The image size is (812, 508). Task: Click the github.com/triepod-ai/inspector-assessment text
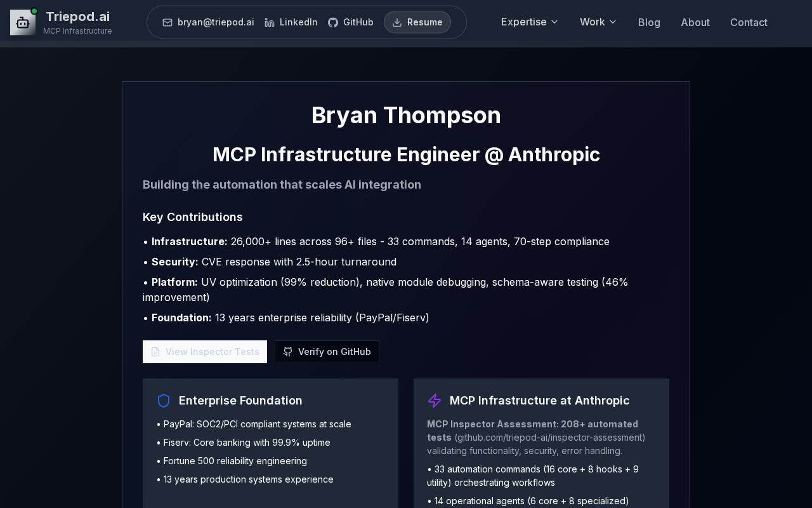(x=550, y=438)
